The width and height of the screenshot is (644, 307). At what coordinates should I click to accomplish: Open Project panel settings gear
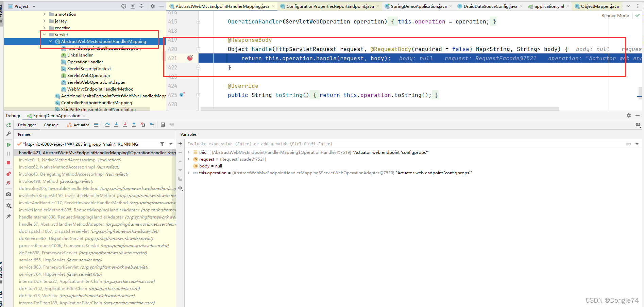coord(153,6)
